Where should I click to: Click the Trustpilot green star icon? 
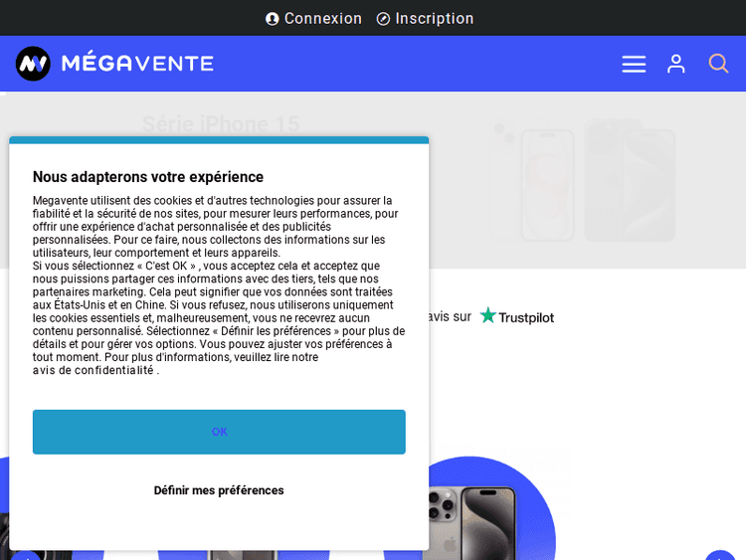pos(487,315)
